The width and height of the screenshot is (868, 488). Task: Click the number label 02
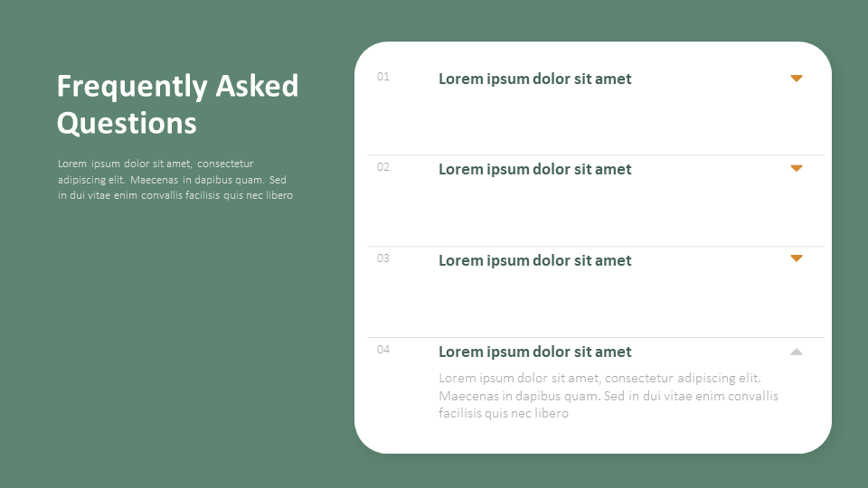(383, 167)
